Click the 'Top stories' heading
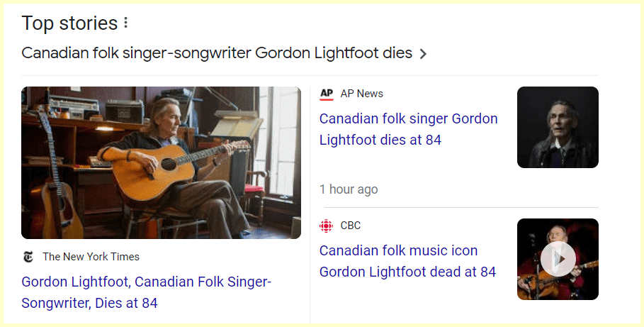The width and height of the screenshot is (644, 327). (69, 23)
